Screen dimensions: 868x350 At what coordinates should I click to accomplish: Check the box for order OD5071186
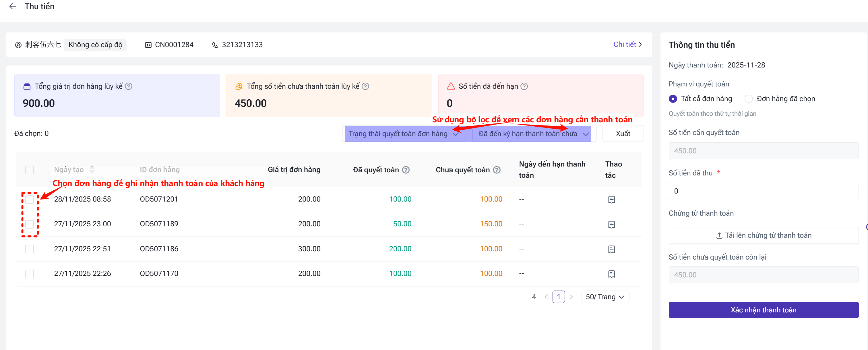coord(30,249)
